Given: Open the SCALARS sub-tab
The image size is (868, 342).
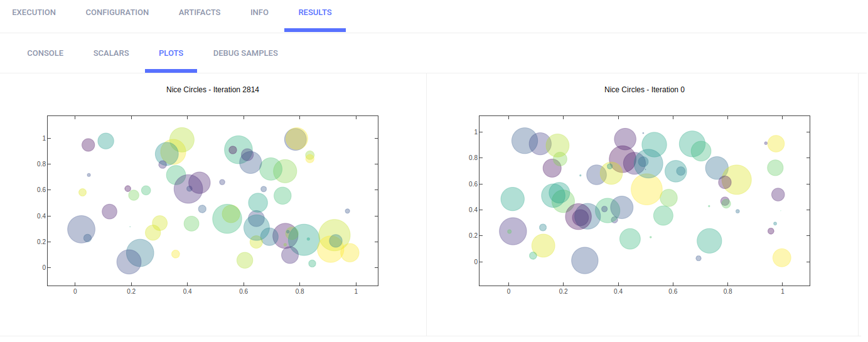Looking at the screenshot, I should [x=111, y=53].
